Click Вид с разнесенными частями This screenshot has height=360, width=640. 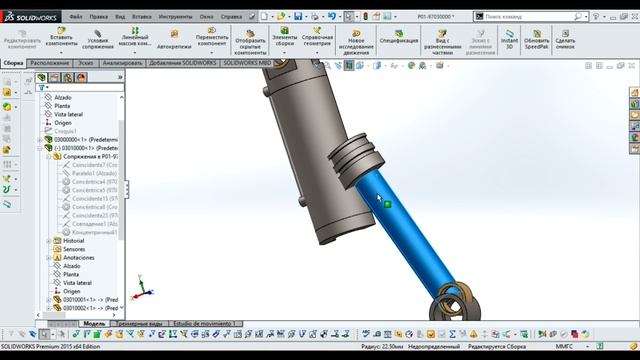tap(442, 42)
